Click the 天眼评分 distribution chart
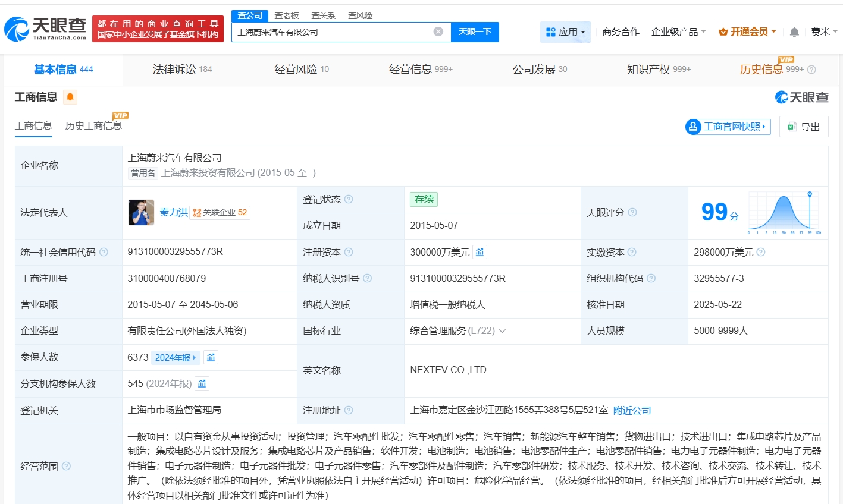Screen dimensions: 843x504 (785, 212)
